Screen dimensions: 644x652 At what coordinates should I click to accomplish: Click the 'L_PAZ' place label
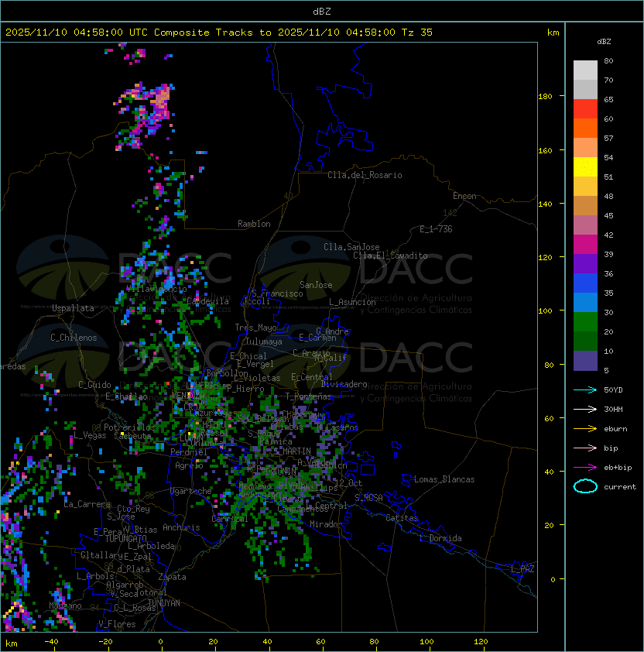click(522, 569)
